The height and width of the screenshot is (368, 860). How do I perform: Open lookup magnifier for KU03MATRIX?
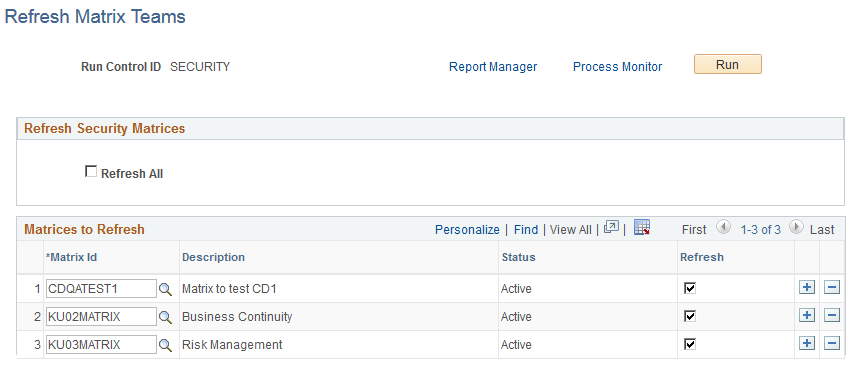165,345
